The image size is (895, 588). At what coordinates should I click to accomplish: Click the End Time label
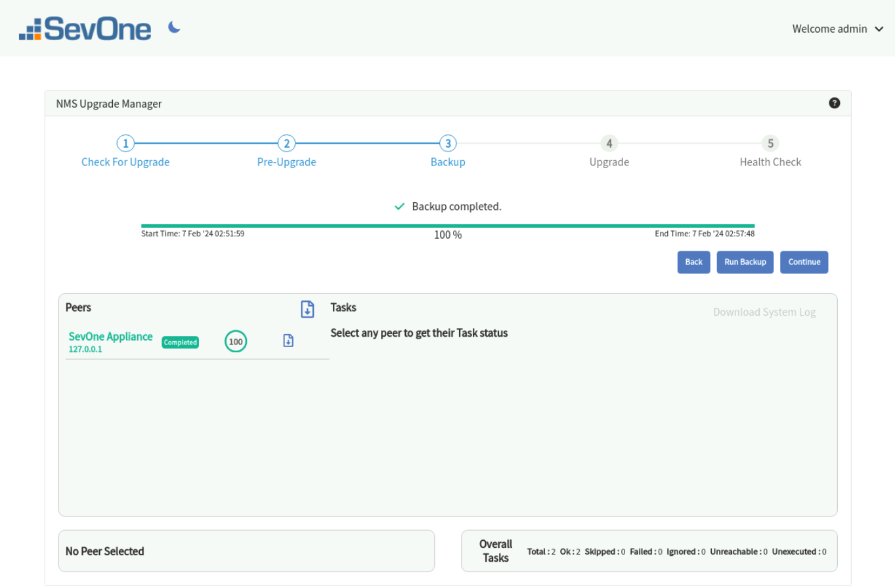pyautogui.click(x=705, y=234)
